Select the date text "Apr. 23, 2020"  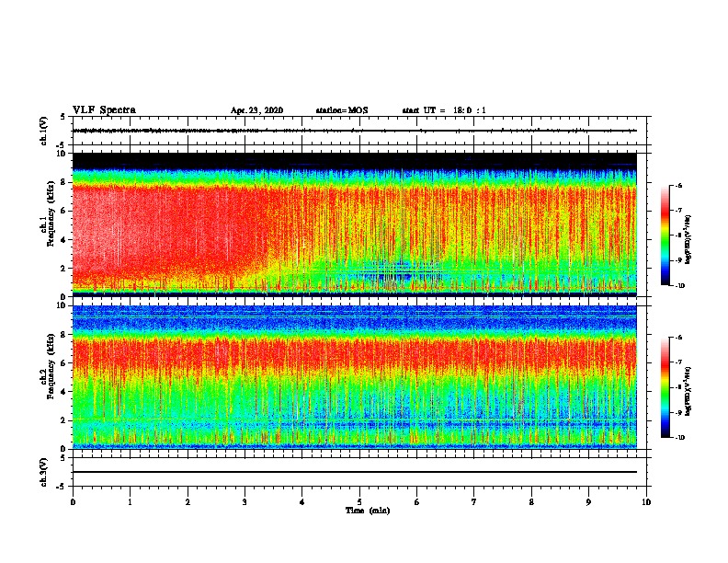pos(256,110)
